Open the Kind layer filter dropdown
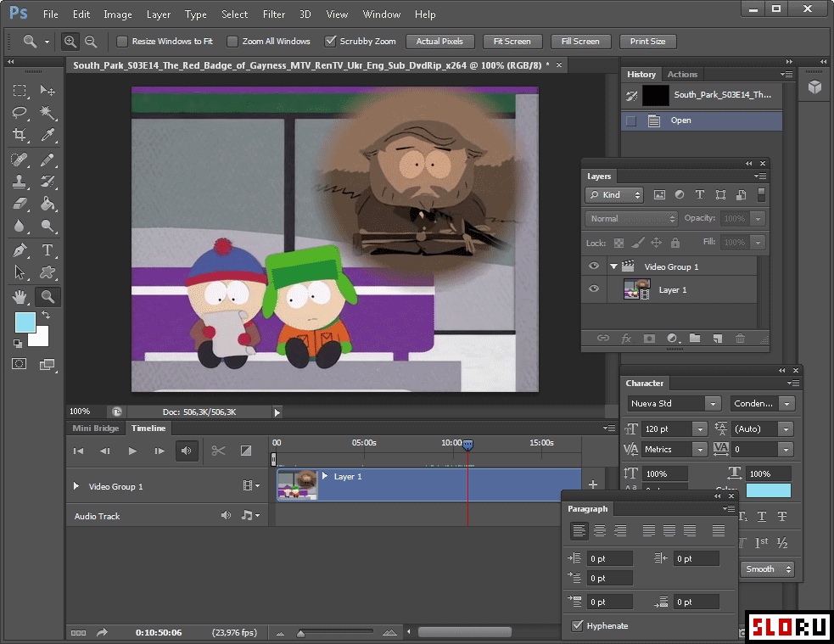The height and width of the screenshot is (644, 834). pos(614,195)
